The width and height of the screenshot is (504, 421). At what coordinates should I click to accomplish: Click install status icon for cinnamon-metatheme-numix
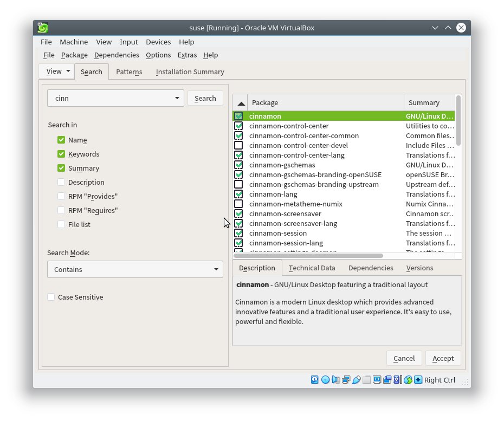click(238, 204)
